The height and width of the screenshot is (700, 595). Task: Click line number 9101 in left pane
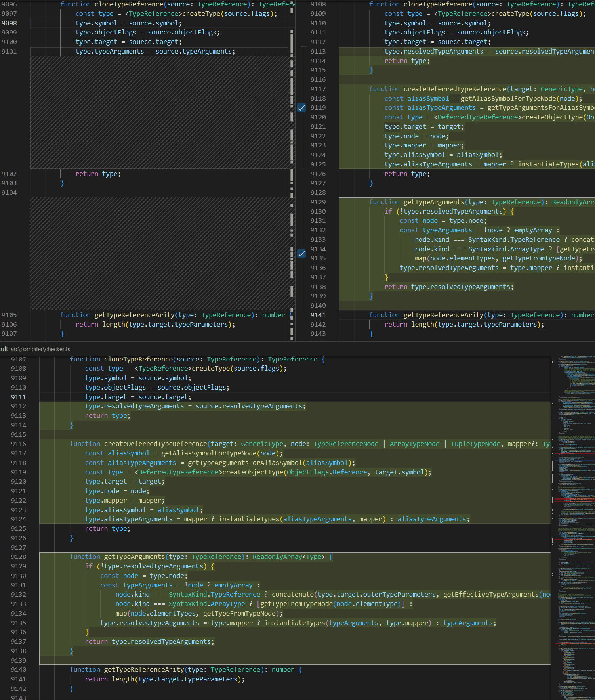click(10, 52)
